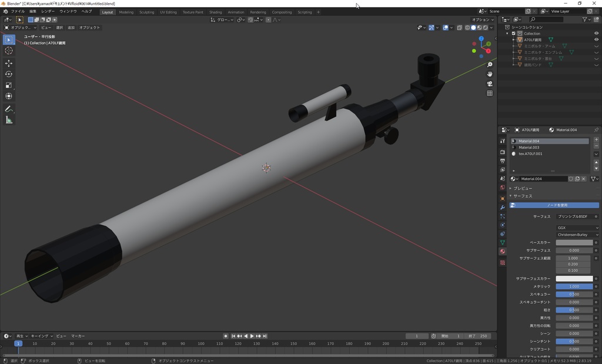Open the Physics properties tab
602x364 pixels.
[503, 225]
